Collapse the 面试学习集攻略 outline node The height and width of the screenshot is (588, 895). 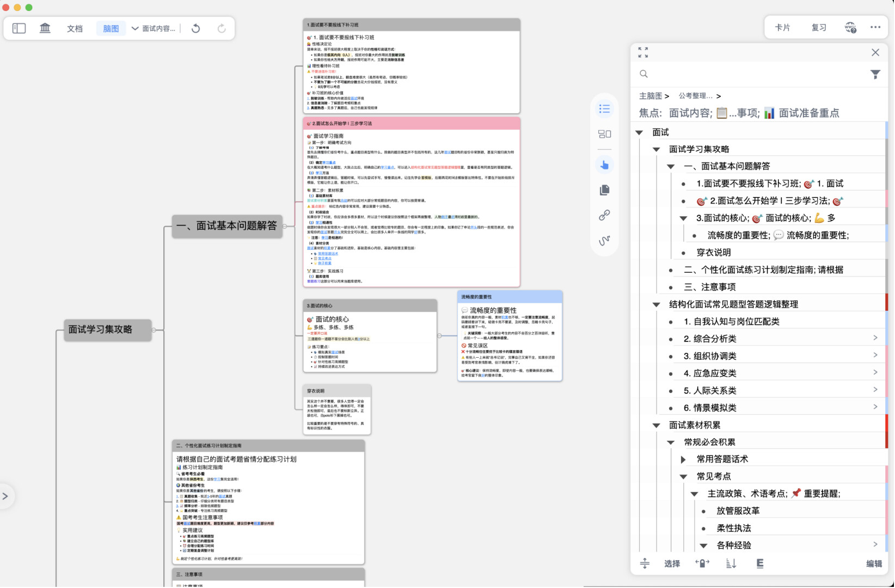(657, 149)
